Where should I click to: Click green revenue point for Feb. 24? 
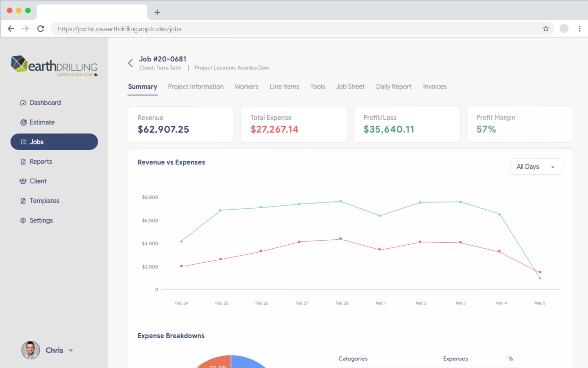pyautogui.click(x=181, y=242)
